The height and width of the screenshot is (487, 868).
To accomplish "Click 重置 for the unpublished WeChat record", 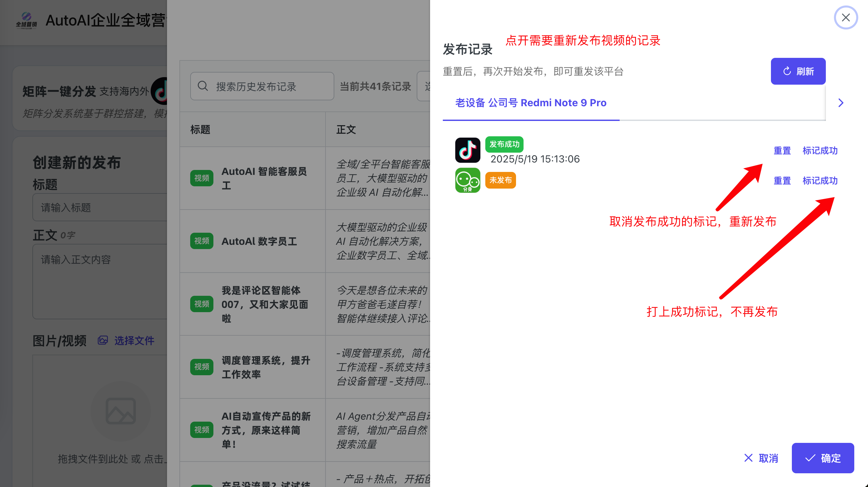I will coord(782,180).
